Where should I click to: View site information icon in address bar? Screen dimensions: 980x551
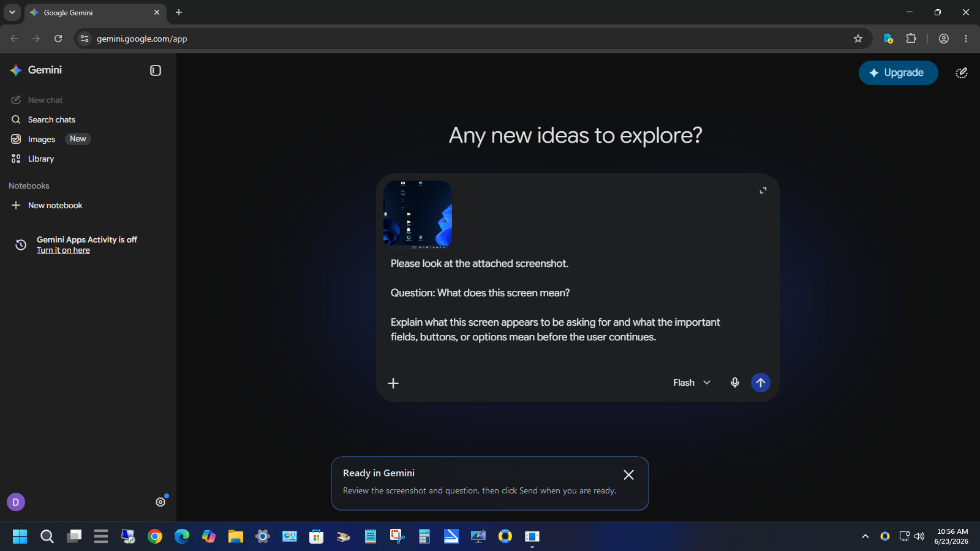pyautogui.click(x=85, y=39)
